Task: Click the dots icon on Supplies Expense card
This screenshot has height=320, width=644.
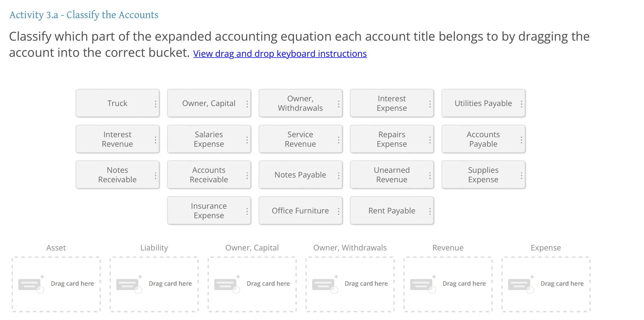Action: (521, 175)
